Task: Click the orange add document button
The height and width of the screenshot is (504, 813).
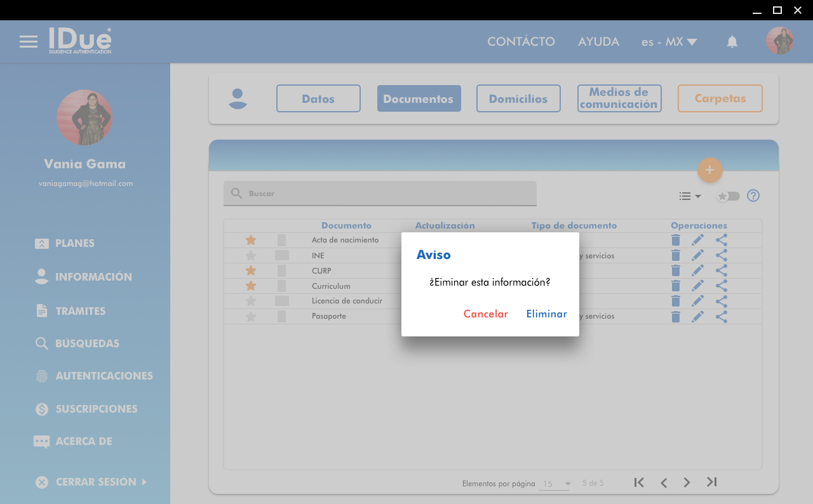Action: point(709,170)
